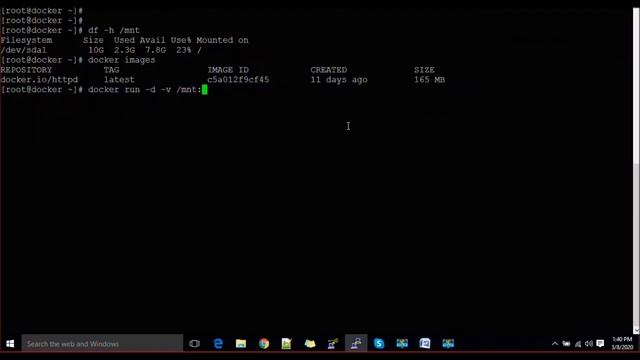Open Skype from the taskbar
Viewport: 640px width, 360px height.
tap(379, 344)
